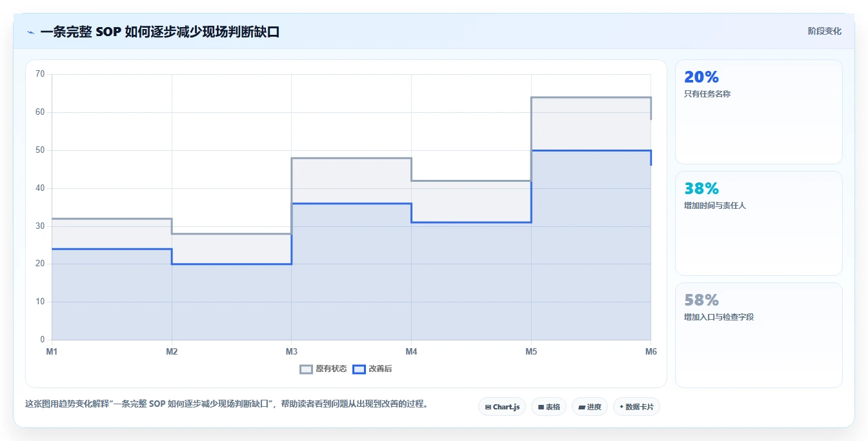Click the y-axis value 10

(40, 302)
